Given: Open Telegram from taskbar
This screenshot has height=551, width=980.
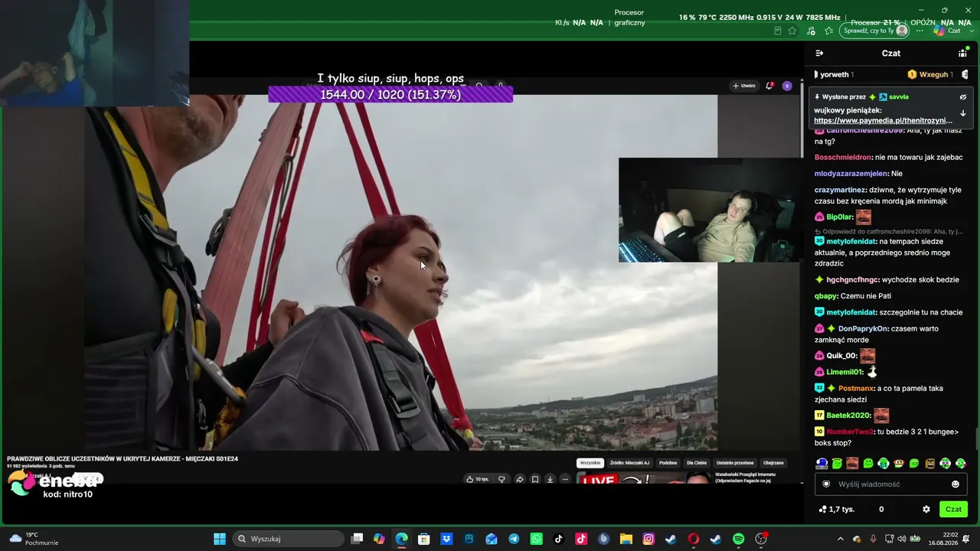Looking at the screenshot, I should point(514,539).
